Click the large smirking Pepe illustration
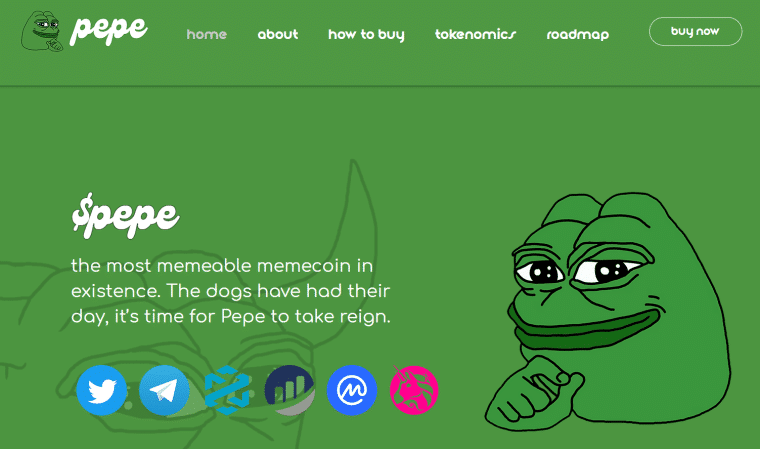 click(x=608, y=311)
